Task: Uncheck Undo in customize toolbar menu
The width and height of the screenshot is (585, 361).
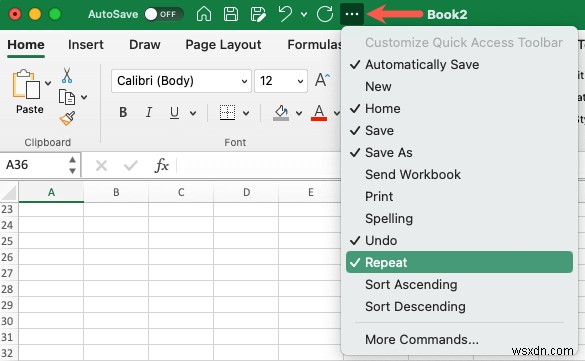Action: click(x=459, y=241)
